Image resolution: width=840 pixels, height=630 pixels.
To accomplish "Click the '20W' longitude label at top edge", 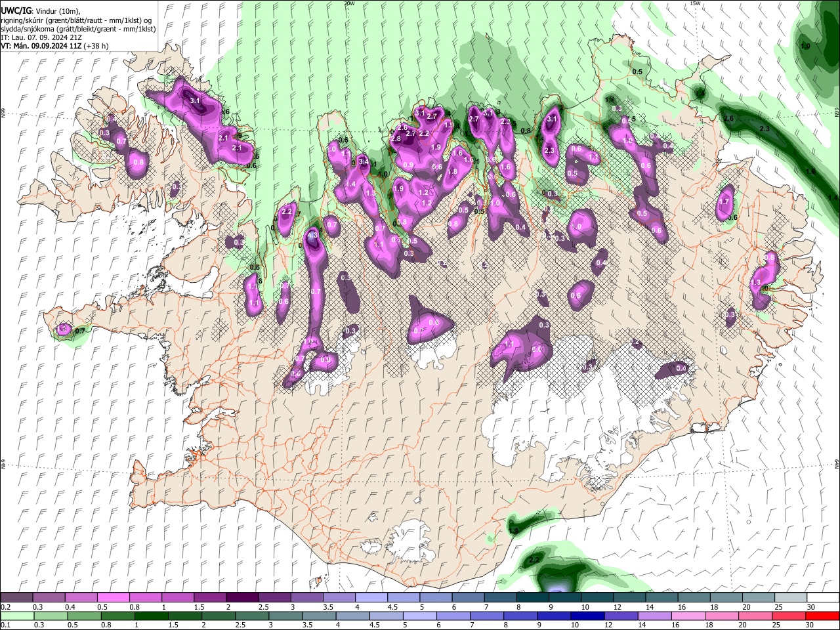I will coord(349,3).
